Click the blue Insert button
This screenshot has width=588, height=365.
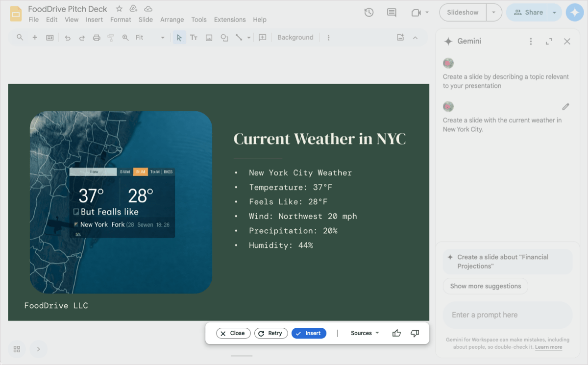309,333
